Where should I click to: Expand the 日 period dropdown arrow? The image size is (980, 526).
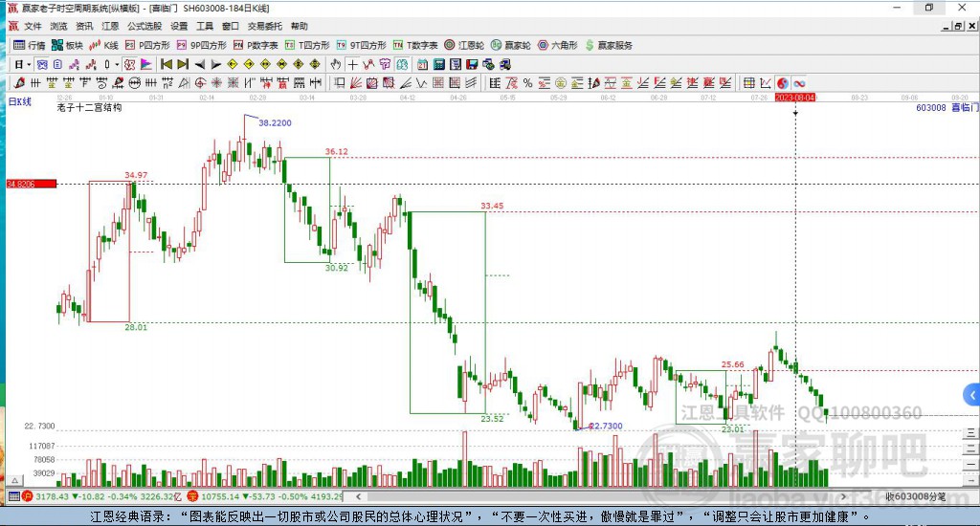click(x=29, y=64)
